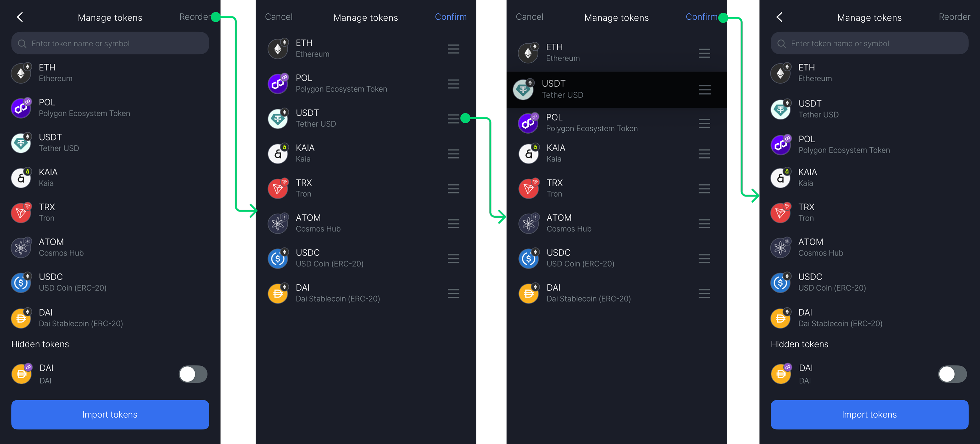
Task: Tap DAI drag handle in third panel
Action: point(704,294)
